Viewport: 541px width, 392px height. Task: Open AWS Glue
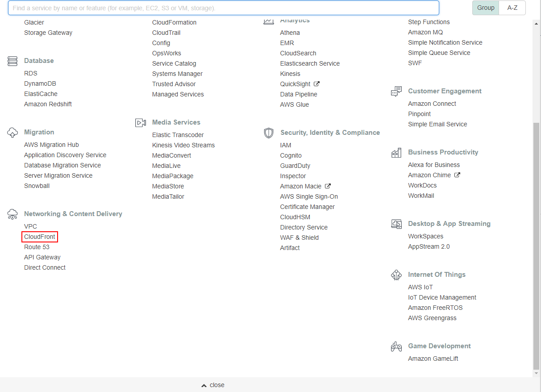pyautogui.click(x=295, y=104)
